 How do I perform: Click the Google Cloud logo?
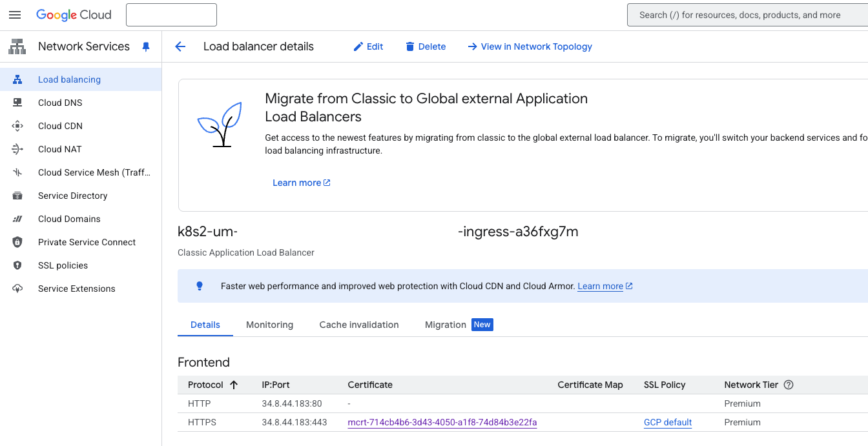coord(74,15)
